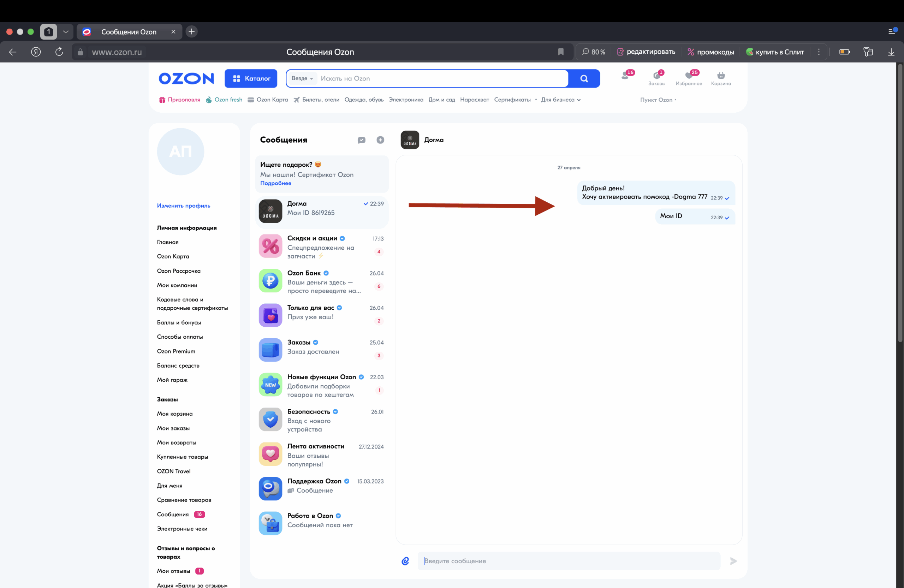Open Сертификаты link
The width and height of the screenshot is (904, 588).
pyautogui.click(x=512, y=100)
